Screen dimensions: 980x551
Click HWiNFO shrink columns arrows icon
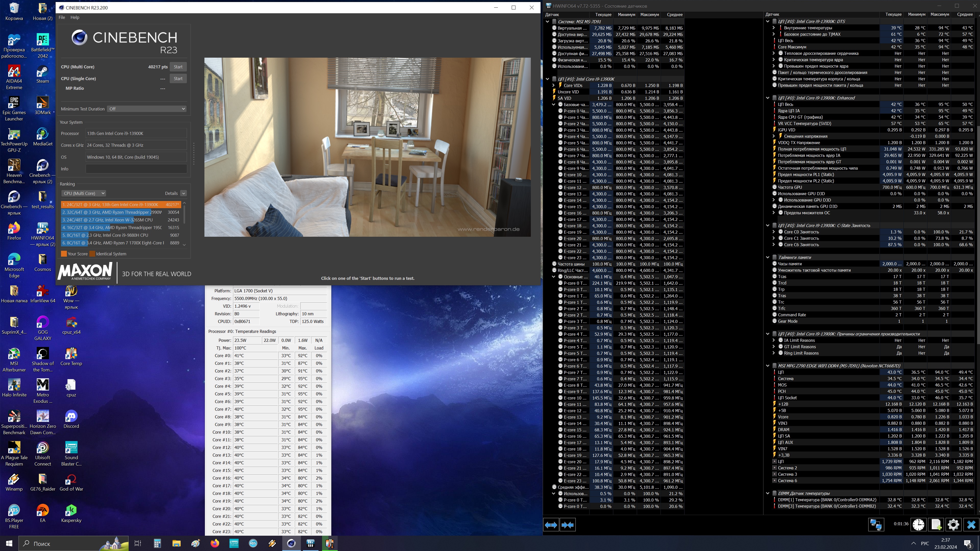click(567, 525)
